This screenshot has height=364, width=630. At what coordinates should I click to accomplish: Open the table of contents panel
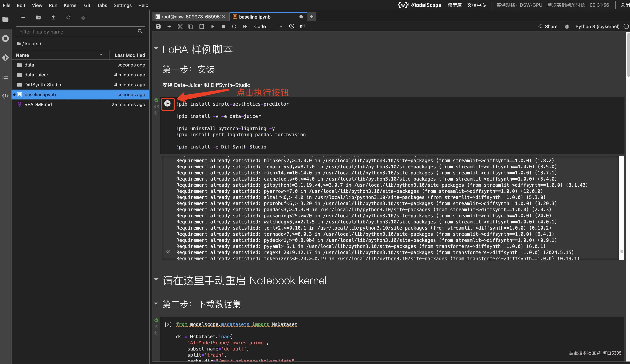[x=5, y=77]
